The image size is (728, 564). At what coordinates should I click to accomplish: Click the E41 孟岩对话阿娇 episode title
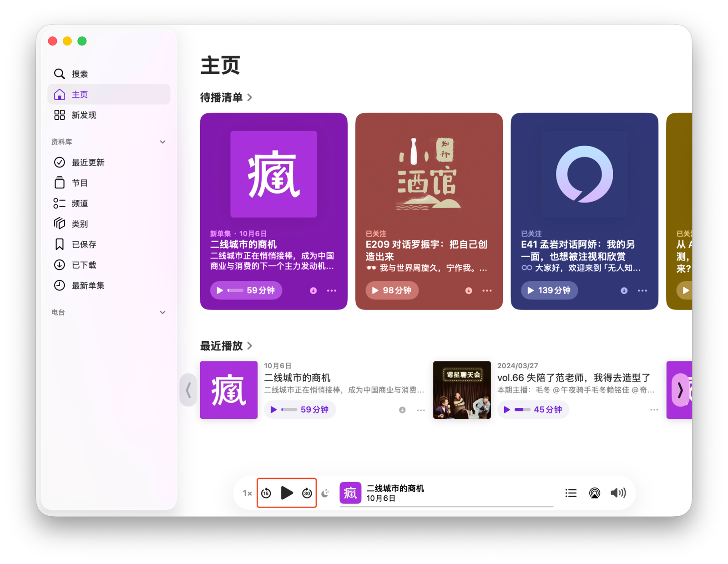pyautogui.click(x=578, y=250)
